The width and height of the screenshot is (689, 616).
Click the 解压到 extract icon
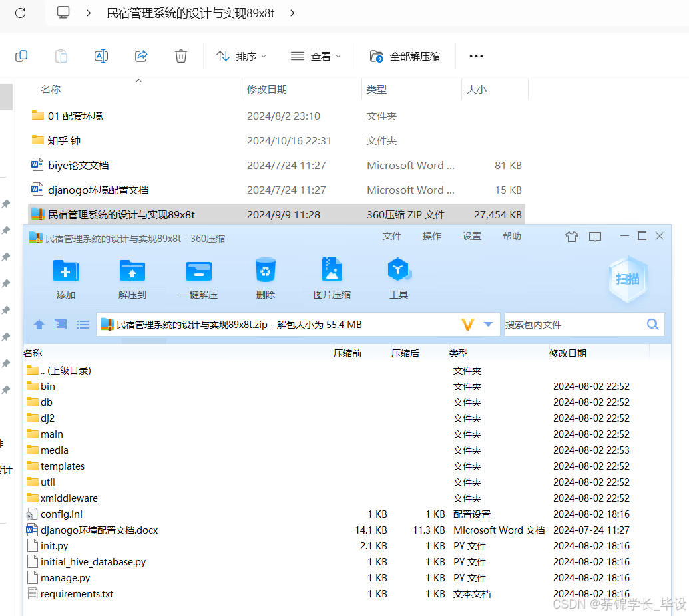132,278
